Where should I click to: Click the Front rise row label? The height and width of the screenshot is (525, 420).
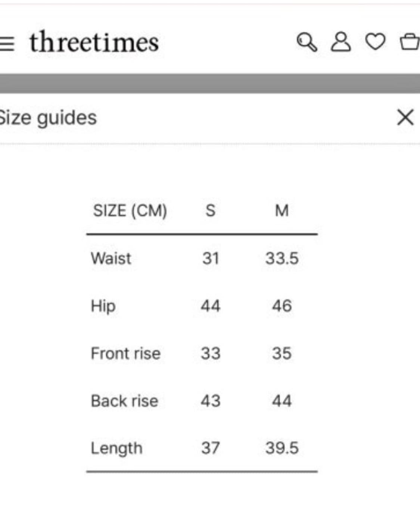[126, 353]
